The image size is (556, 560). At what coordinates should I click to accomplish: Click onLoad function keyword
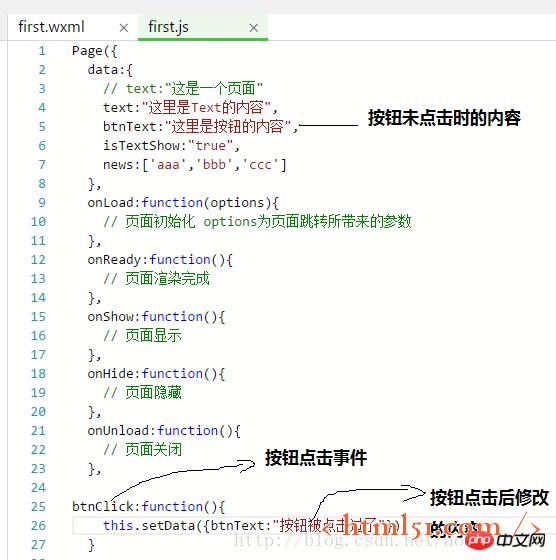point(172,202)
